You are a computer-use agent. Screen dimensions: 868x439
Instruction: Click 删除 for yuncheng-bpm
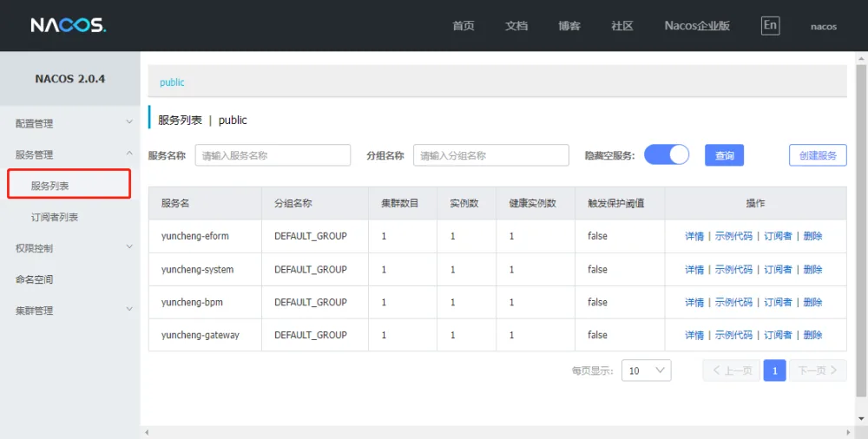[812, 302]
